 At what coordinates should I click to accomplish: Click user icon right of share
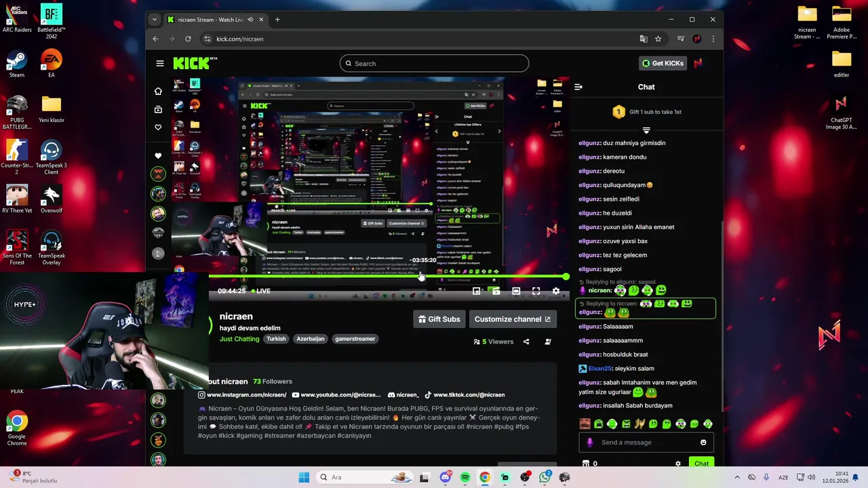548,342
